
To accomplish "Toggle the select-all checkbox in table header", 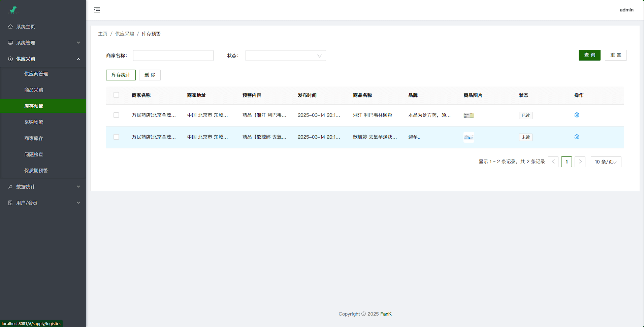I will point(116,95).
